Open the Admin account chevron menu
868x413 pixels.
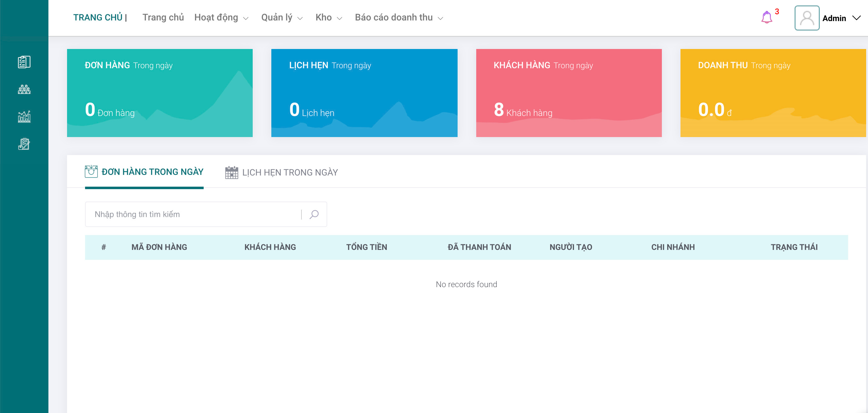point(856,18)
